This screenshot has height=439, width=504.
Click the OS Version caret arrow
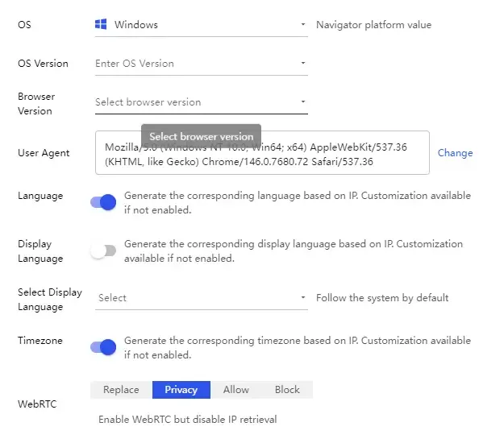tap(303, 64)
